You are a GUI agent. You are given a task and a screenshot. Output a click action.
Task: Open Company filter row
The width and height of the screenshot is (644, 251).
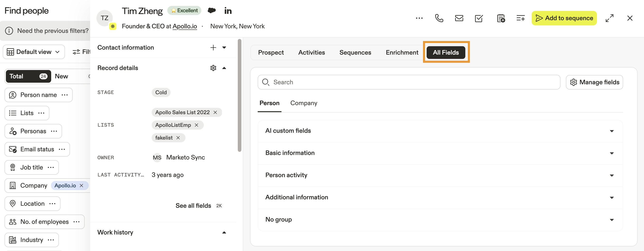tap(47, 186)
